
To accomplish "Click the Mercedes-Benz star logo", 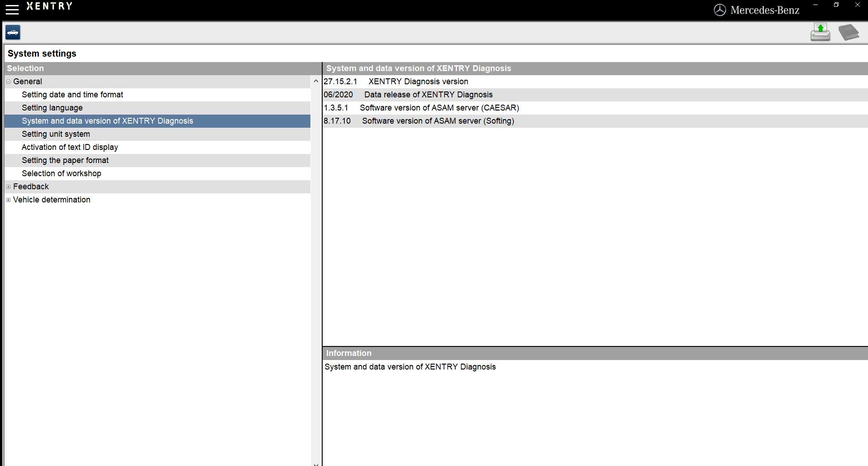I will [x=720, y=10].
